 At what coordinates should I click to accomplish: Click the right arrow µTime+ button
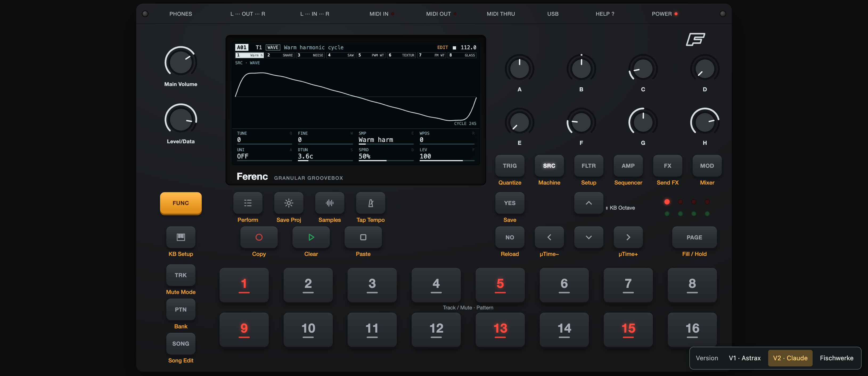628,237
